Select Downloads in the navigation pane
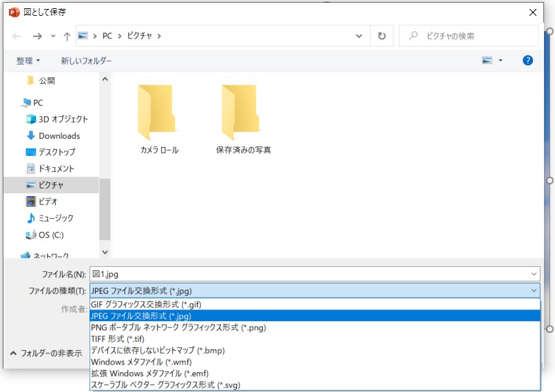 (x=59, y=135)
